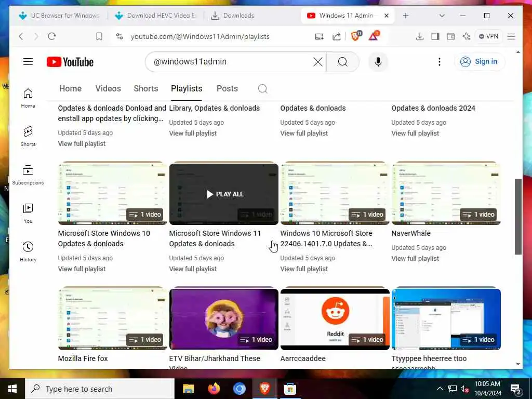The height and width of the screenshot is (399, 532).
Task: Toggle the browser sidebar panel icon
Action: tap(435, 36)
